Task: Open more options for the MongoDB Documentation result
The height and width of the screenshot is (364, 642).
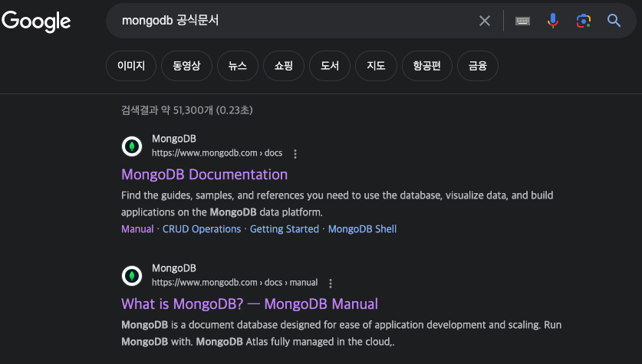Action: coord(295,154)
